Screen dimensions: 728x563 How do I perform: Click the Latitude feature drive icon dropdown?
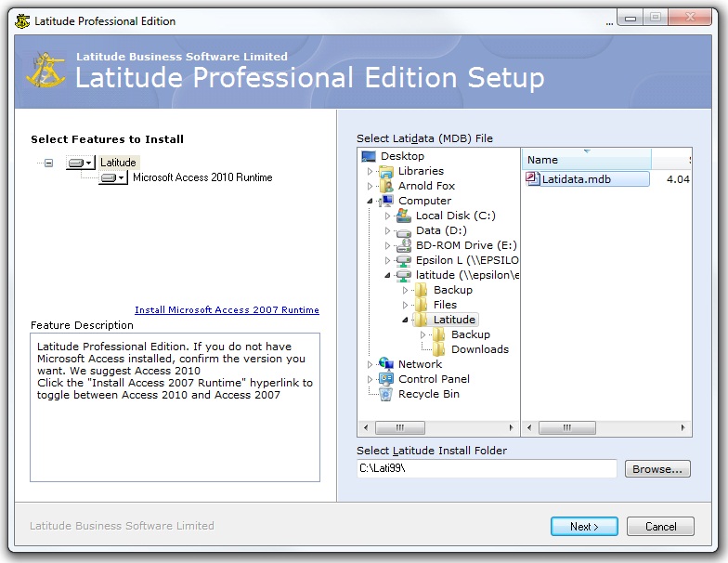81,163
